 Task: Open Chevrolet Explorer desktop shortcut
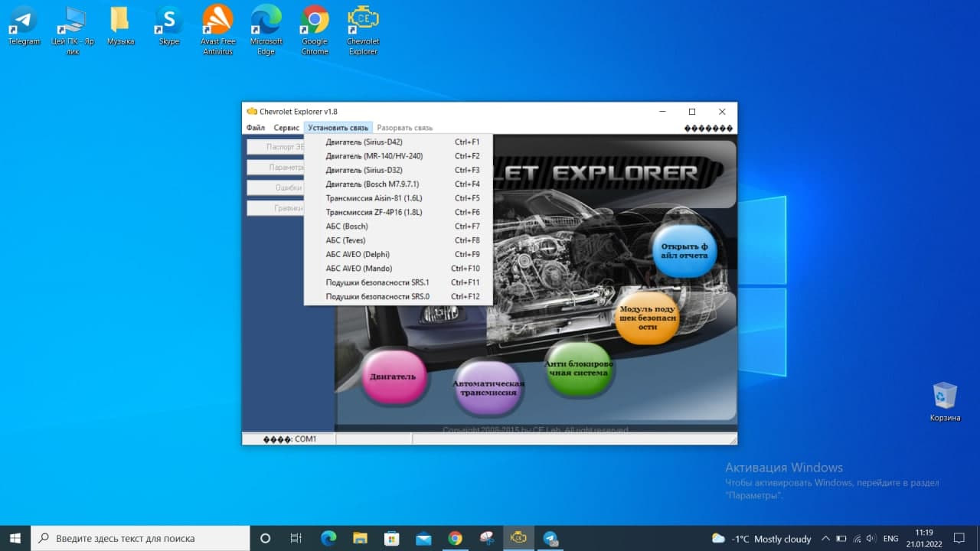(363, 29)
